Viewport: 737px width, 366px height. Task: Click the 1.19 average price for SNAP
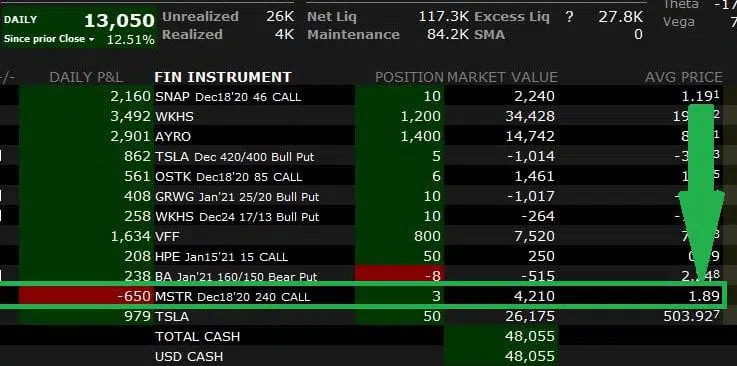[x=700, y=96]
